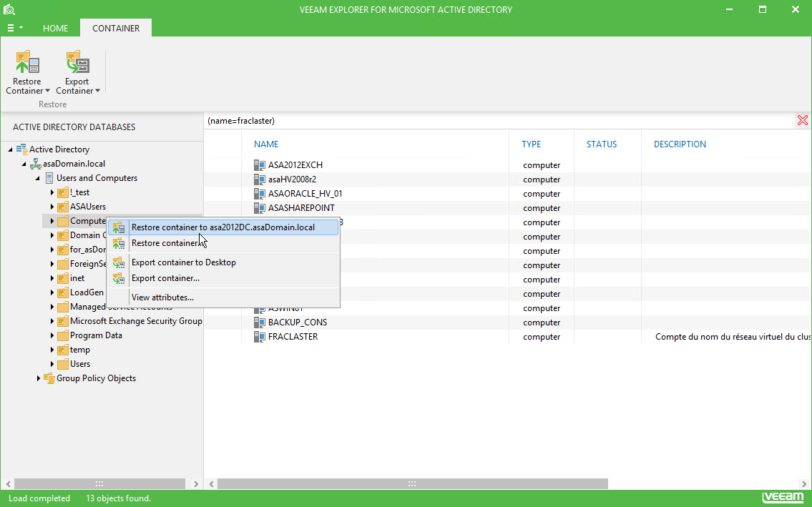Collapse the Active Directory root node

pos(10,149)
